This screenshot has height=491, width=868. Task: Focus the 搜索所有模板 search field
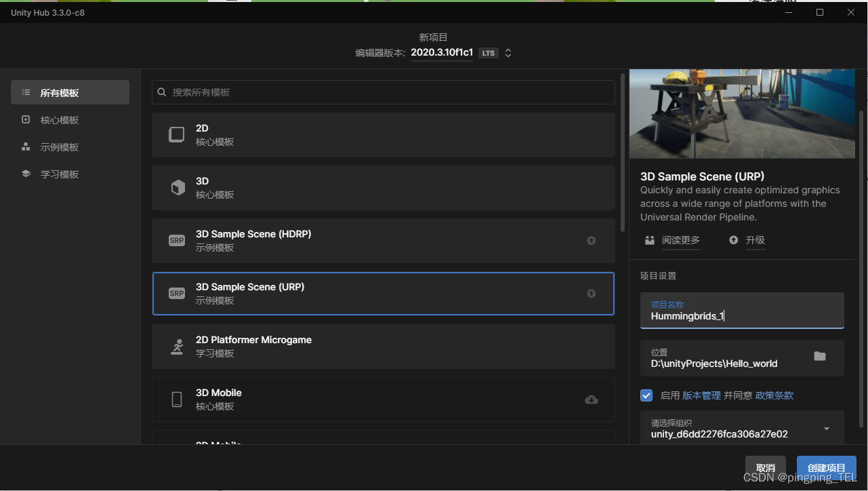[x=384, y=92]
